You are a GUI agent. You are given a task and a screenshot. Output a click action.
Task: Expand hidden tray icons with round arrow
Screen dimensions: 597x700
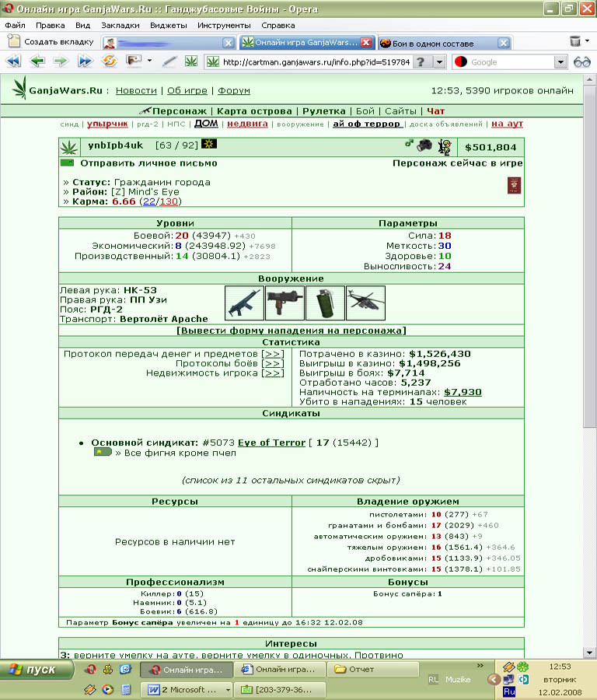pyautogui.click(x=494, y=680)
